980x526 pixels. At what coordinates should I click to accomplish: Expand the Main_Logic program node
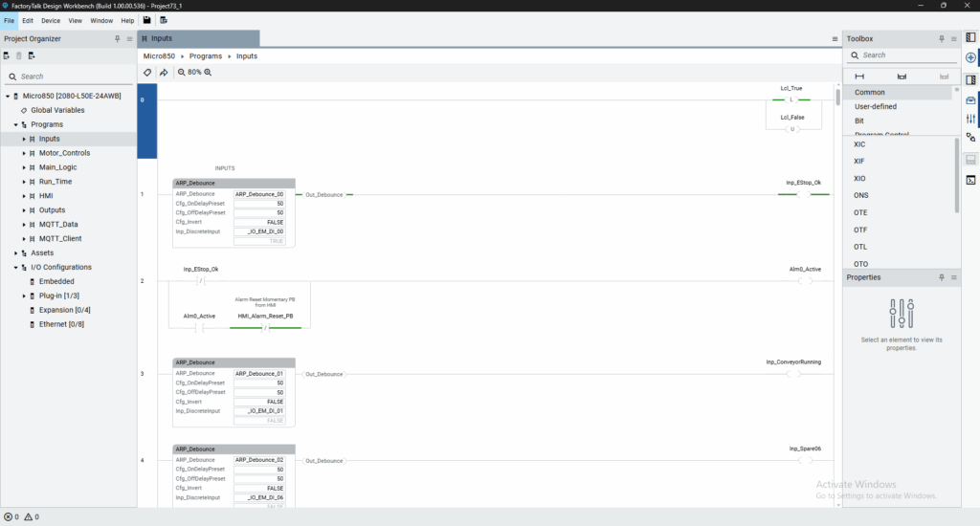pos(24,167)
